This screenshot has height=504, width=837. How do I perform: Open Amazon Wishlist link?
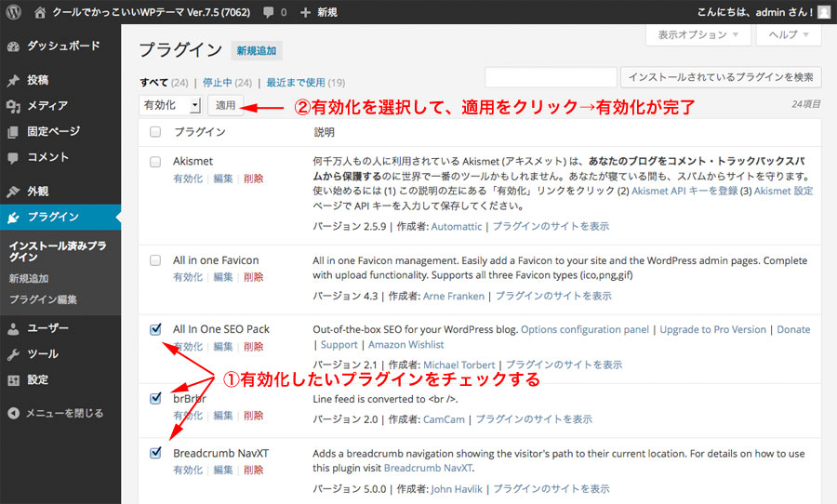click(x=405, y=345)
